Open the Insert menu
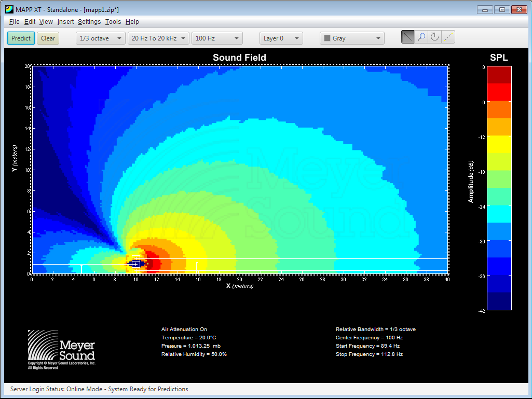Viewport: 532px width, 399px height. [x=65, y=22]
